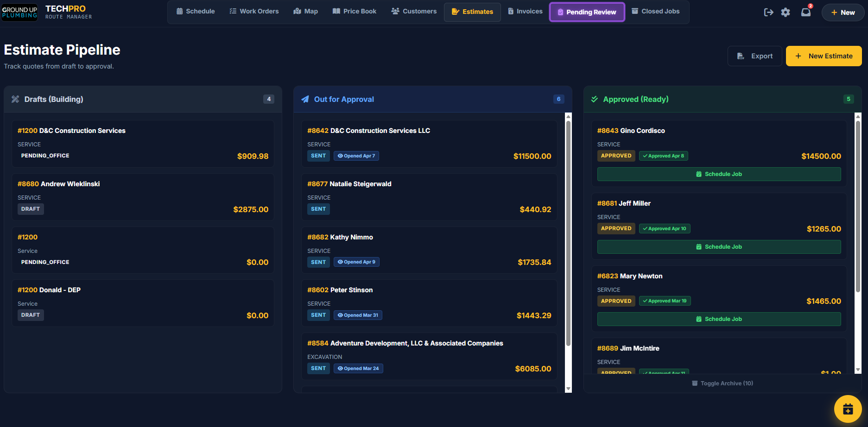Image resolution: width=868 pixels, height=427 pixels.
Task: Open draft #1200 Donald - DEP
Action: tap(143, 303)
